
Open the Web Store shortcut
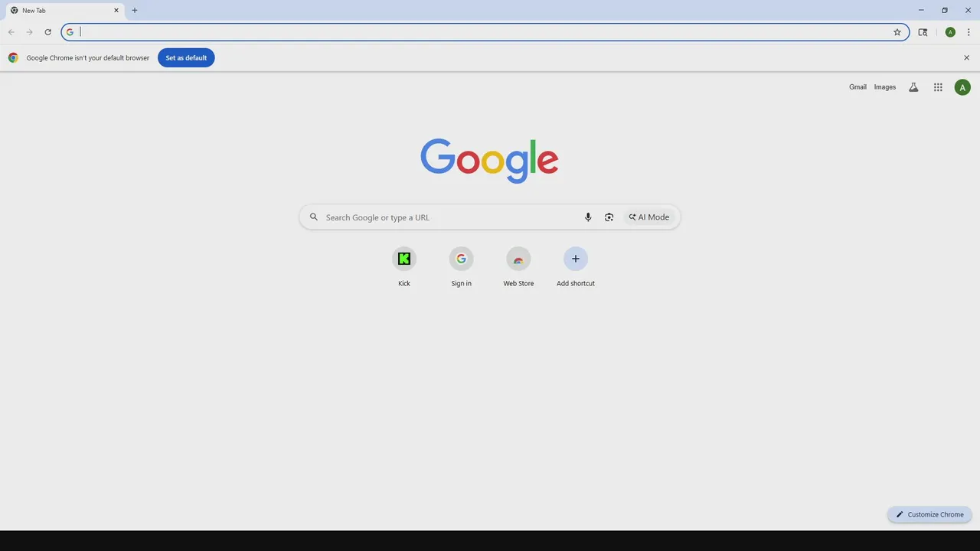point(518,267)
